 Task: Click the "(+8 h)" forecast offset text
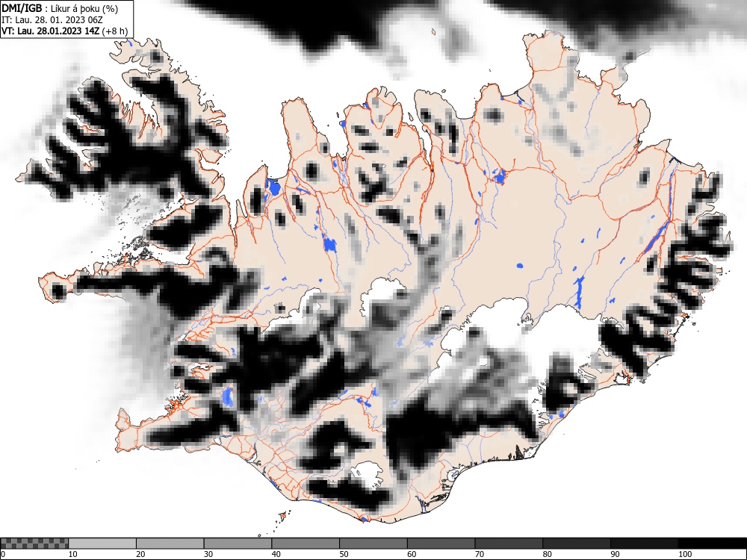(x=115, y=31)
